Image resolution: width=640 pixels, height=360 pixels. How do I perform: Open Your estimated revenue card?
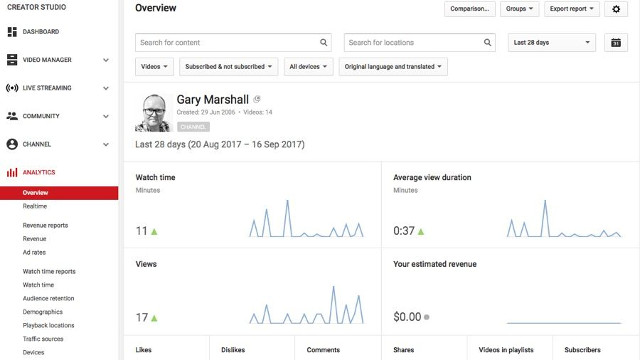(x=435, y=264)
